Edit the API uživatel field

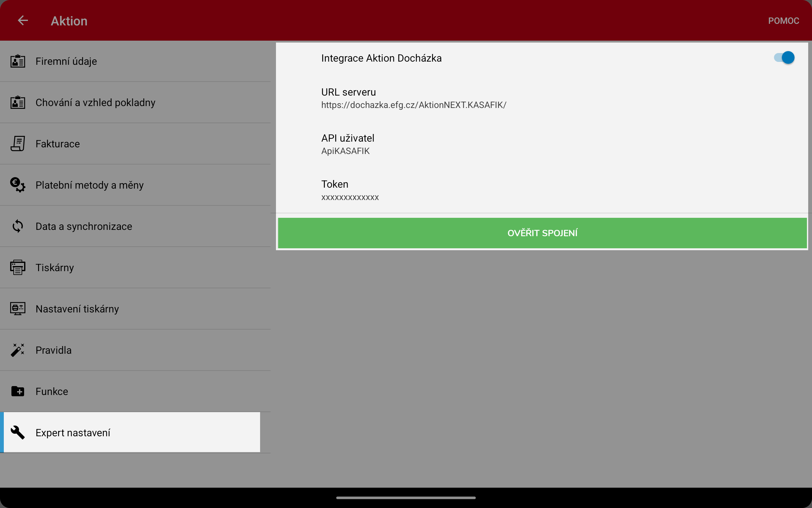[x=541, y=144]
